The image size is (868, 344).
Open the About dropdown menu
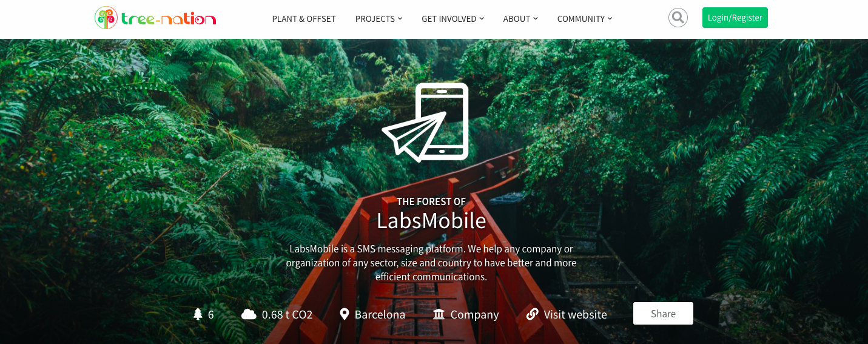520,19
